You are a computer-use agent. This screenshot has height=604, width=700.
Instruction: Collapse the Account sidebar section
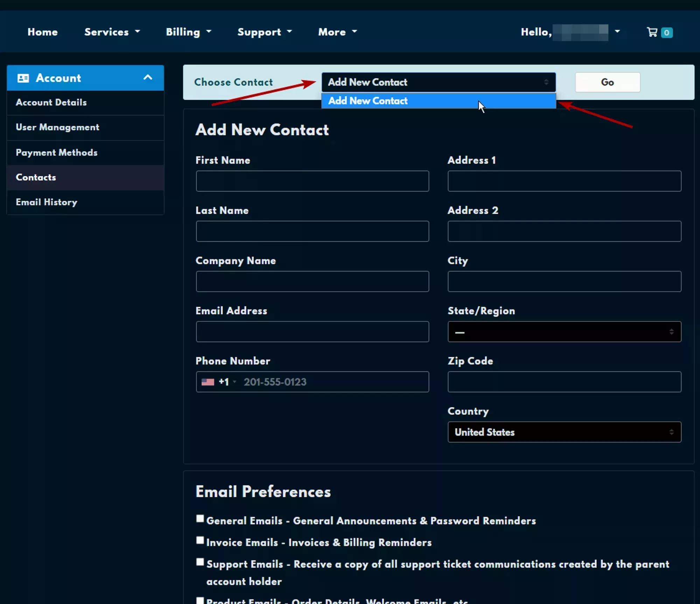click(x=147, y=78)
